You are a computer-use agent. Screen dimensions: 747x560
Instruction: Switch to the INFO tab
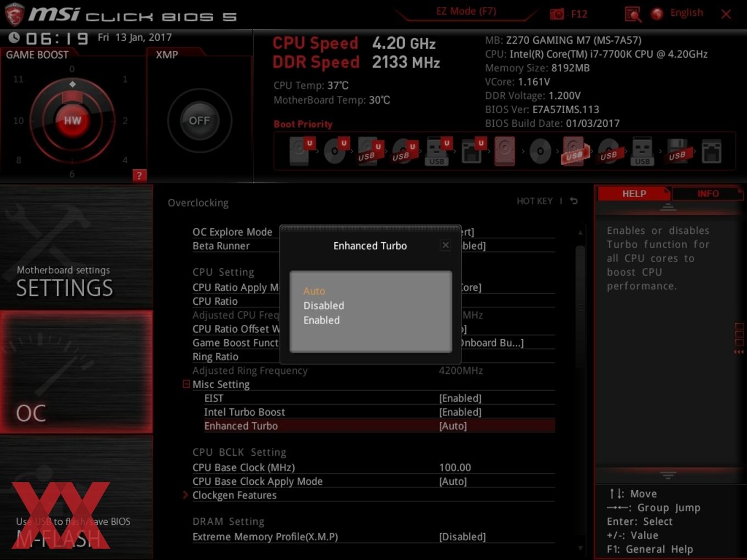pyautogui.click(x=707, y=193)
